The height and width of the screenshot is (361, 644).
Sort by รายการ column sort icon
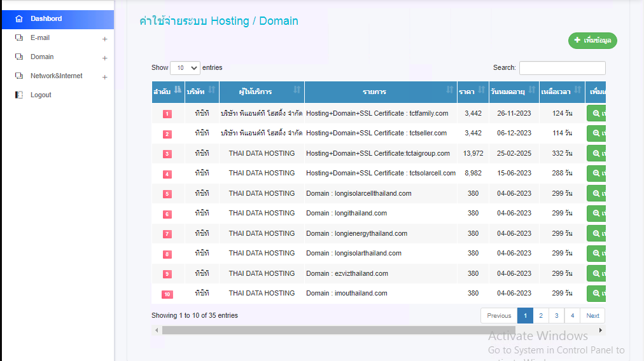tap(450, 90)
